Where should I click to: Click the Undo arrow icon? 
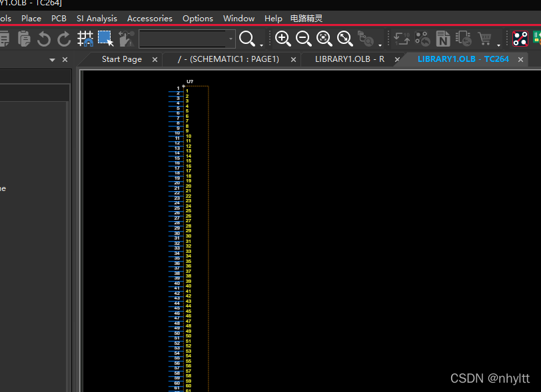[x=44, y=39]
